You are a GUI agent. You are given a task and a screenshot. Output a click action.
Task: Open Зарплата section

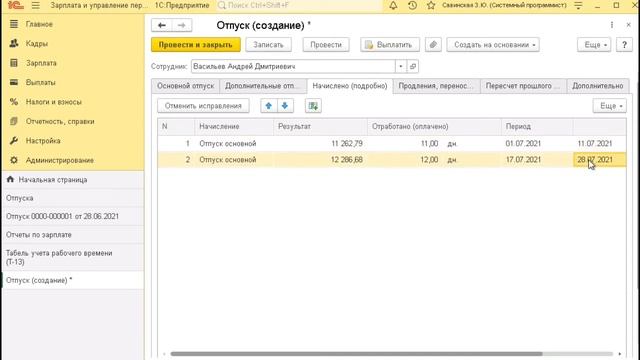tap(41, 63)
